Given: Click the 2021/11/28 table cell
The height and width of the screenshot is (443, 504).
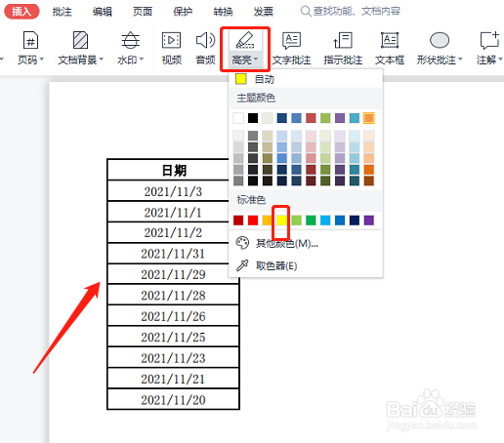Looking at the screenshot, I should [x=173, y=295].
